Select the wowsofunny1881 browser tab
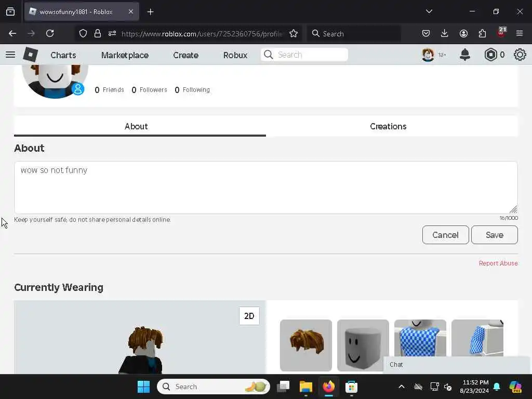532x399 pixels. [82, 12]
